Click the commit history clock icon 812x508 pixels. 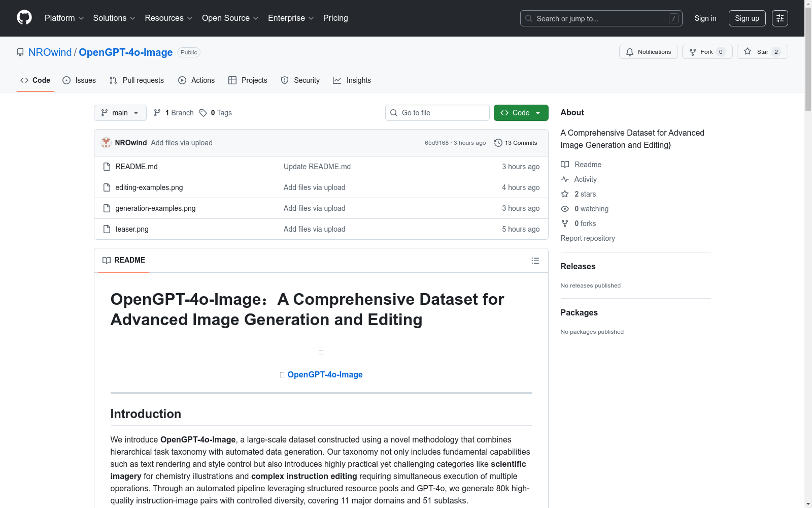click(498, 143)
